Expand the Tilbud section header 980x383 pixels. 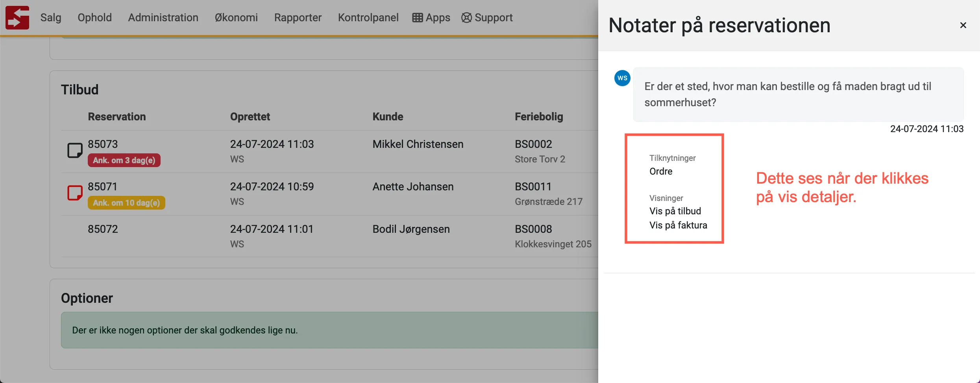point(80,89)
